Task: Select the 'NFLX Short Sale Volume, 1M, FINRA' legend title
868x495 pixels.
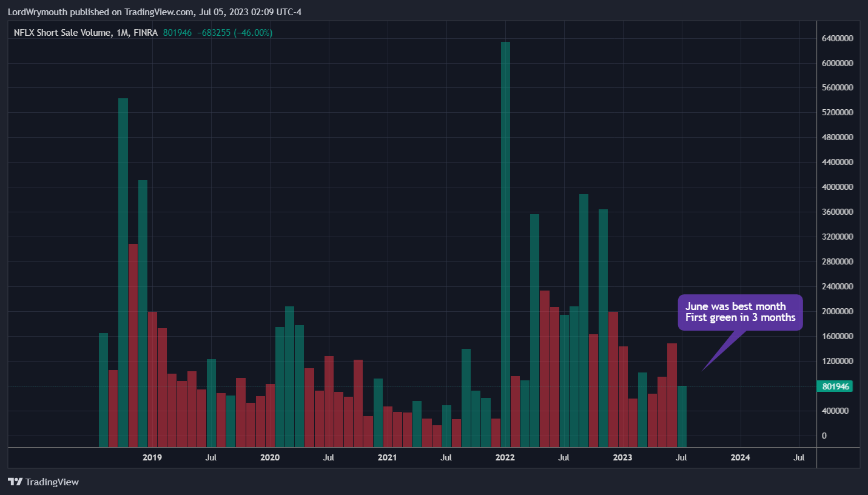Action: click(x=86, y=33)
